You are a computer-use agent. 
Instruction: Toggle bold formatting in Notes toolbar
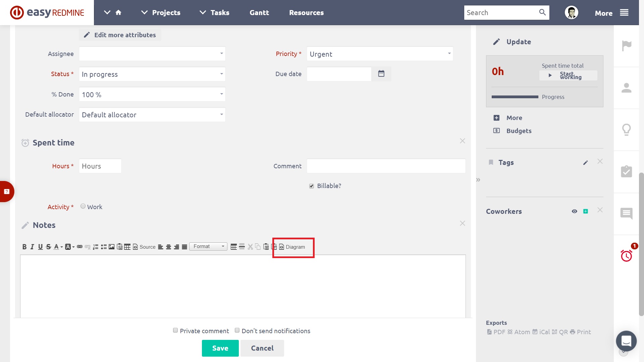point(24,247)
